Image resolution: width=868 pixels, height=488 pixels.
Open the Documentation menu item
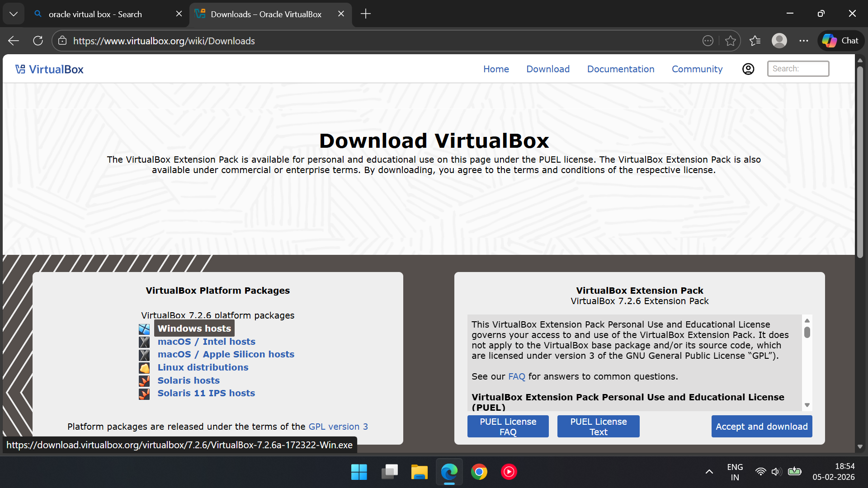[x=620, y=69]
